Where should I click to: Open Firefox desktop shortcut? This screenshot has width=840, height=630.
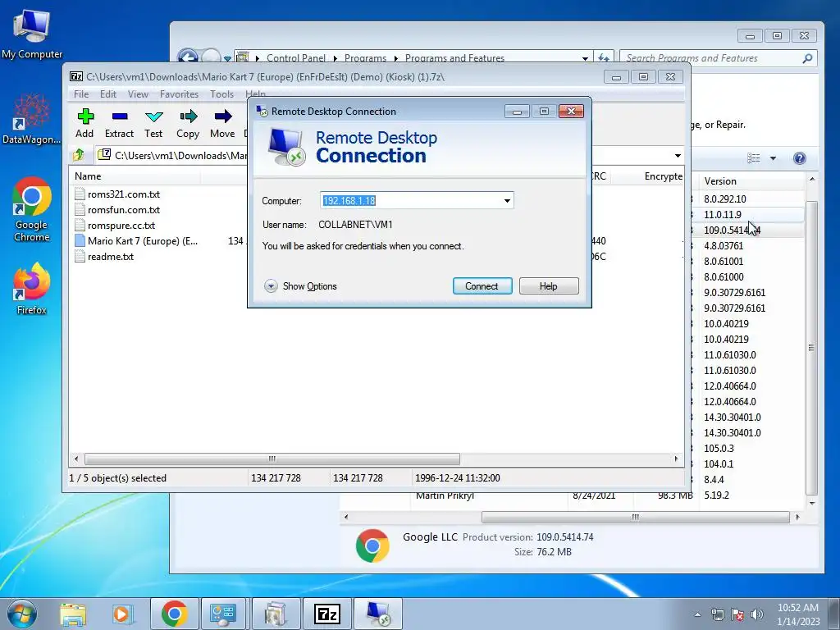[32, 288]
